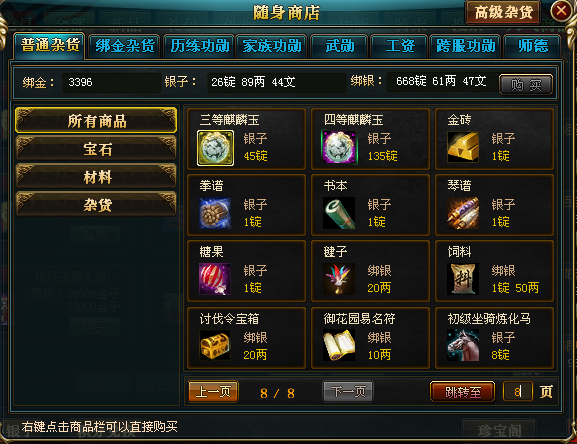Image resolution: width=577 pixels, height=444 pixels.
Task: Switch to the 师德 tab
Action: click(x=533, y=46)
